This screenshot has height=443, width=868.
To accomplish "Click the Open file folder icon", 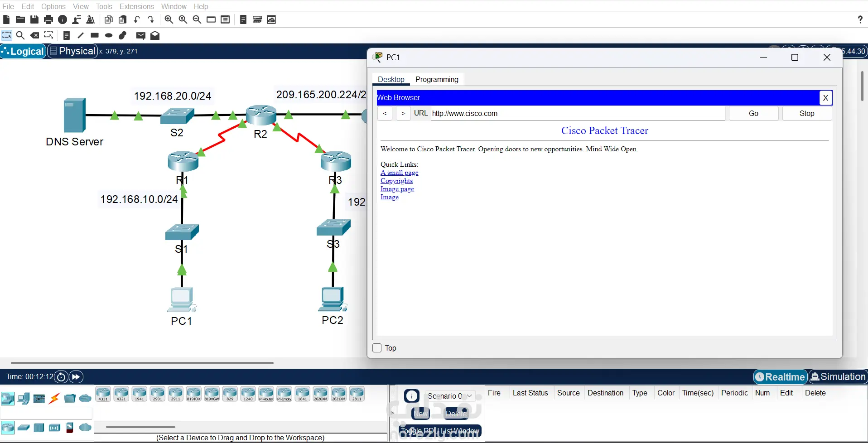I will tap(20, 19).
